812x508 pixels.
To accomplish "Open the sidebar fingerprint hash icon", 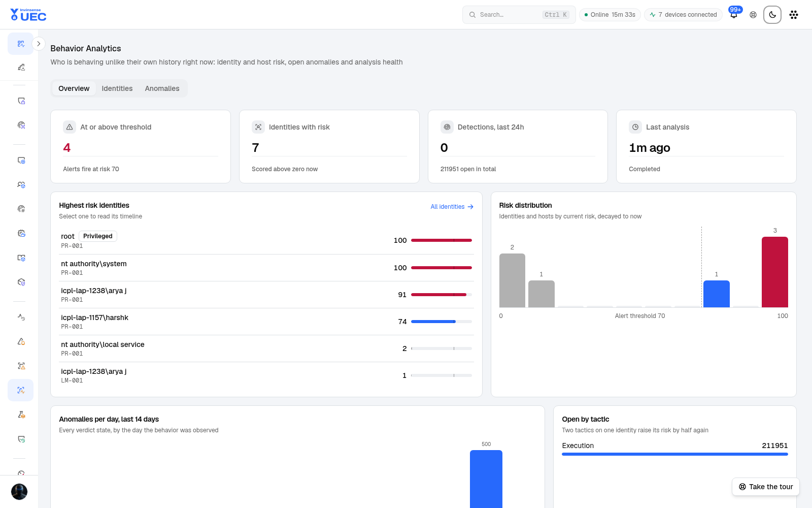I will 21,209.
